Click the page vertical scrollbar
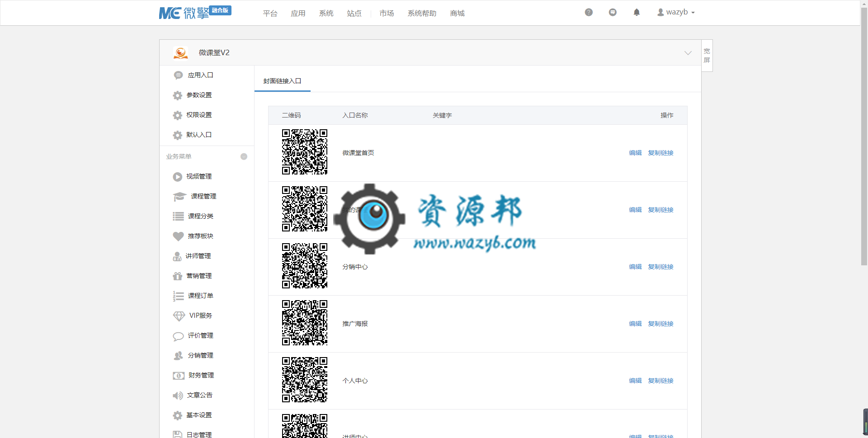868x438 pixels. tap(864, 136)
